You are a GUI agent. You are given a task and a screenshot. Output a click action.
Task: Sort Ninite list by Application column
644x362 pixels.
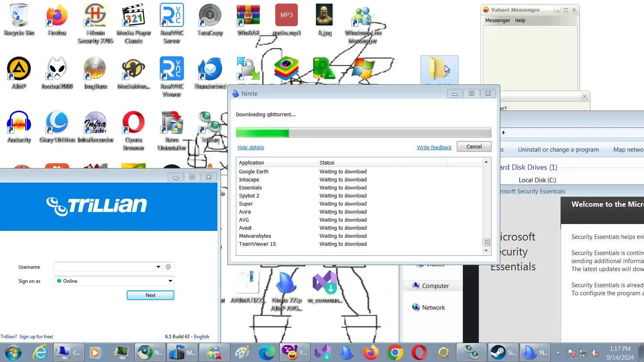[277, 162]
